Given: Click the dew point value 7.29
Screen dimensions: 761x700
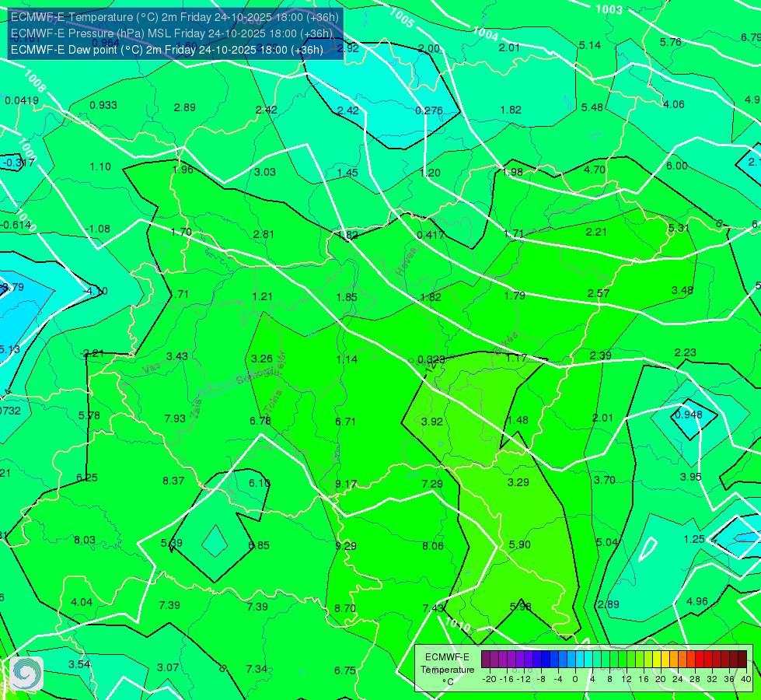Looking at the screenshot, I should click(x=432, y=484).
